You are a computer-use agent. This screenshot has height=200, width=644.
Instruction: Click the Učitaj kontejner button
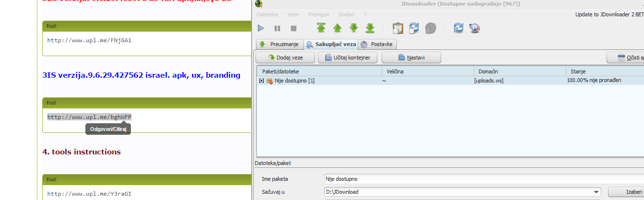click(348, 58)
